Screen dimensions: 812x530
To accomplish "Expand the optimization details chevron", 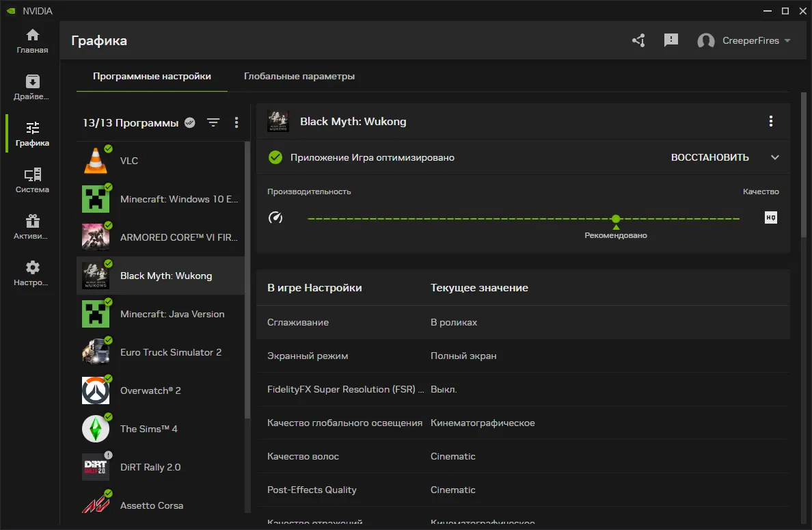I will click(x=774, y=157).
